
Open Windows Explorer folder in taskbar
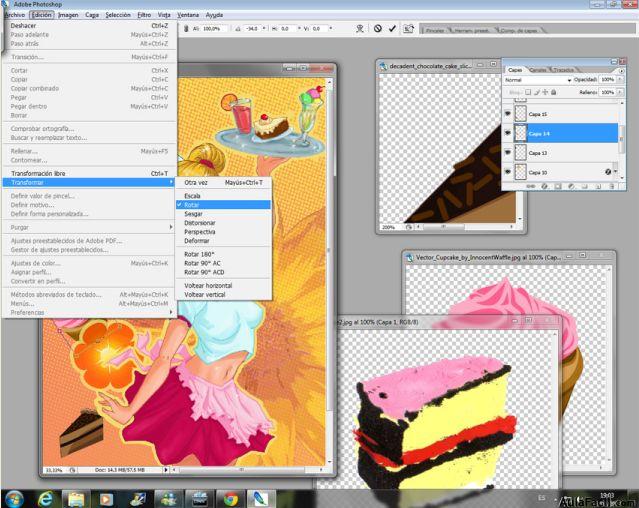76,499
